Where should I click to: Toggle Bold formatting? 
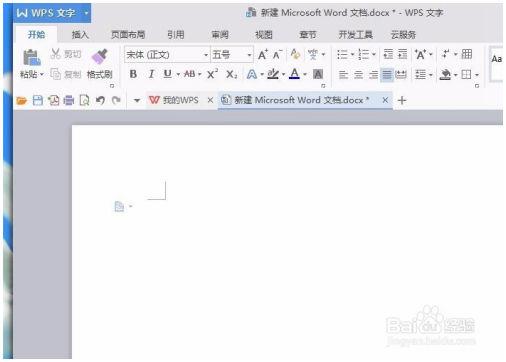(133, 74)
